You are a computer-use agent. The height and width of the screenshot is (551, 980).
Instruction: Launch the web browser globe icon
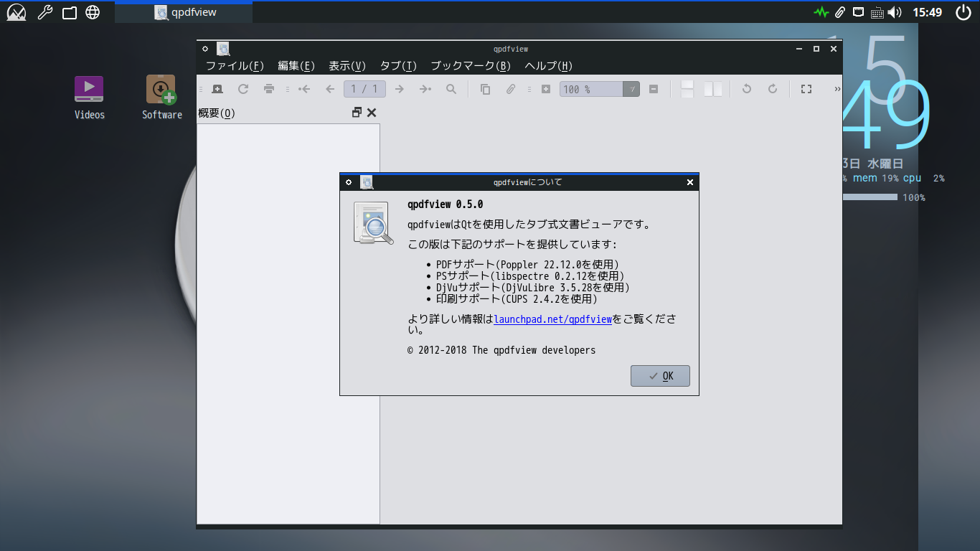[x=93, y=12]
